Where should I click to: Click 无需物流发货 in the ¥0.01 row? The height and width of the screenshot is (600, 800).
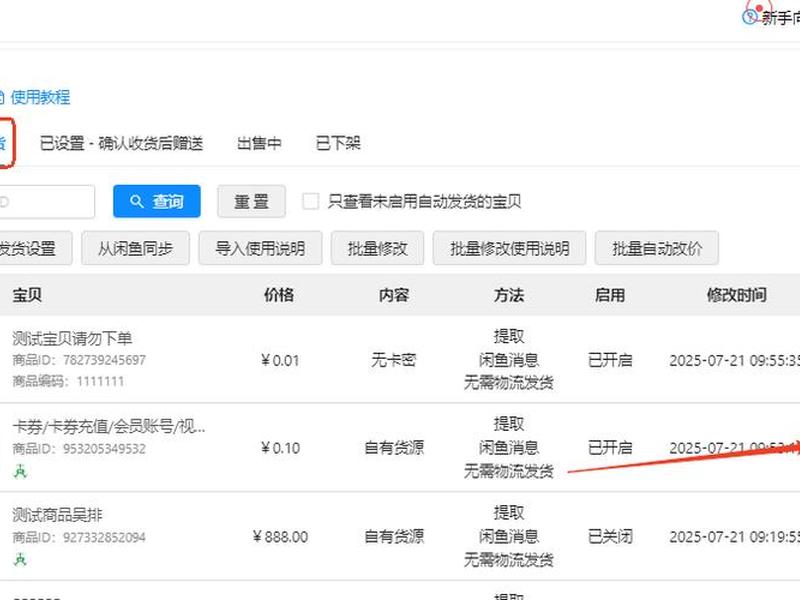pyautogui.click(x=509, y=382)
